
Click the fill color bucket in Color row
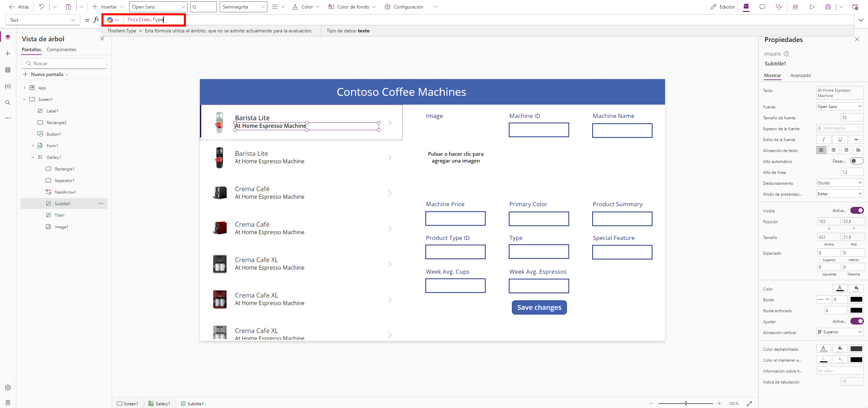click(856, 288)
